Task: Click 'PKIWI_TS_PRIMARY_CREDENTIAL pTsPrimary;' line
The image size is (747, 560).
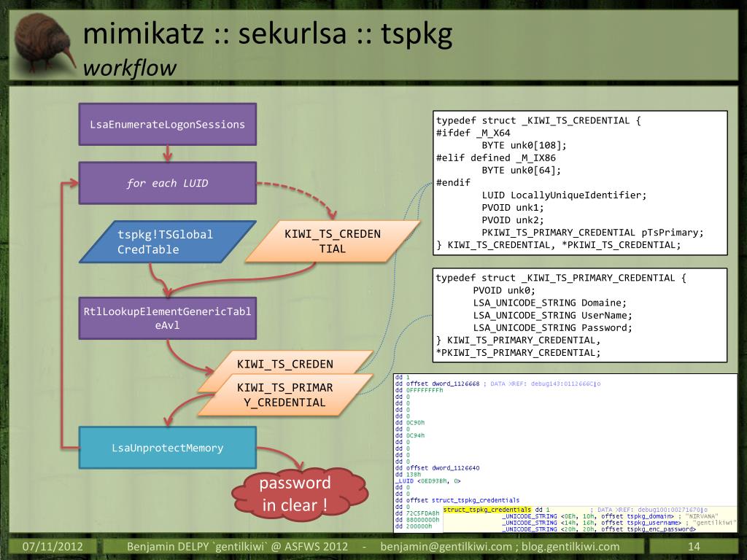Action: 592,233
